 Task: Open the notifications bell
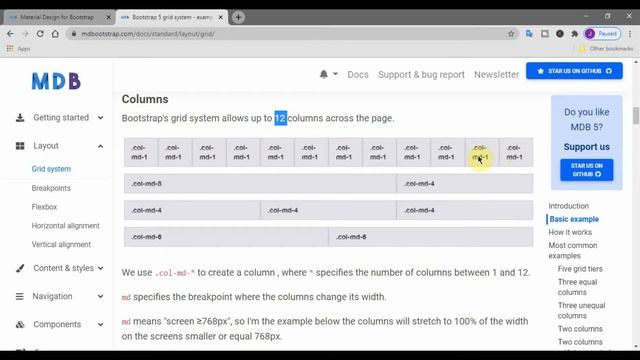click(324, 74)
